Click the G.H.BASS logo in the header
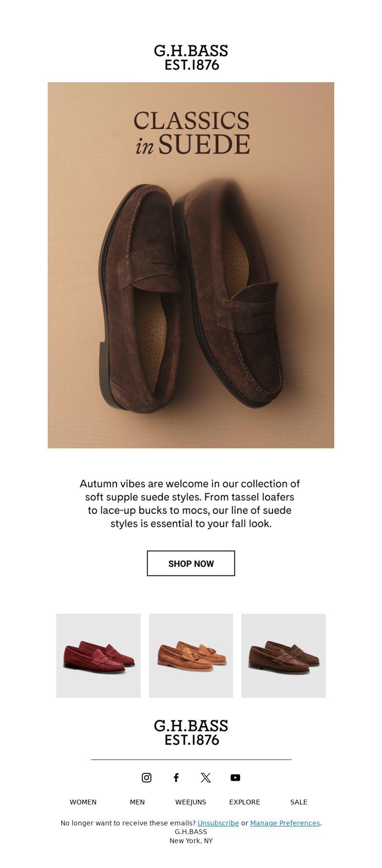Image resolution: width=382 pixels, height=868 pixels. point(191,57)
